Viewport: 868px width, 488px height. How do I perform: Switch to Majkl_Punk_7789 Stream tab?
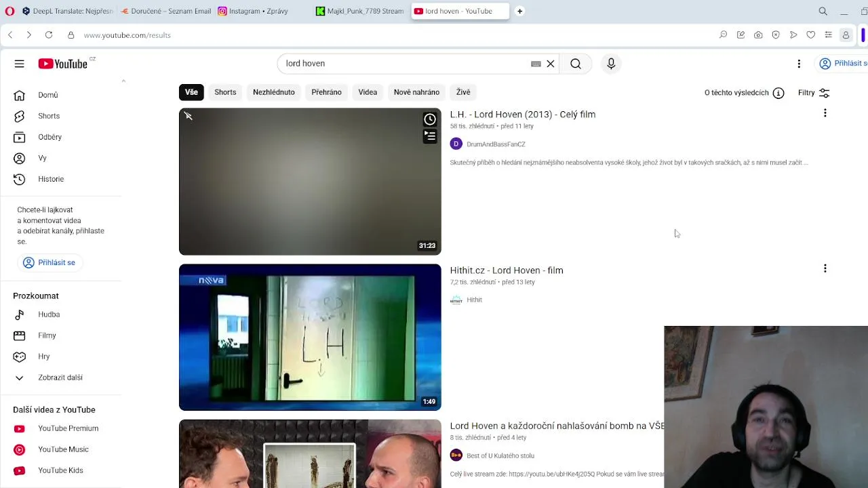pos(361,11)
